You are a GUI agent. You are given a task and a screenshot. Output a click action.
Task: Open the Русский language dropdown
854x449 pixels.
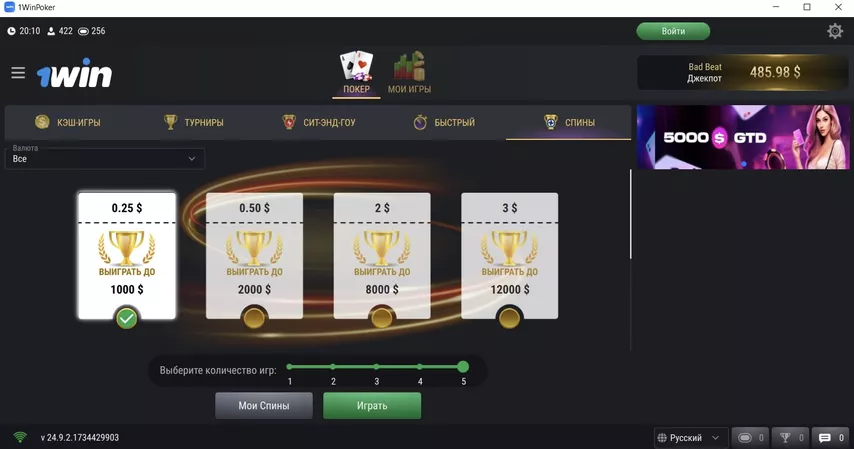tap(690, 438)
